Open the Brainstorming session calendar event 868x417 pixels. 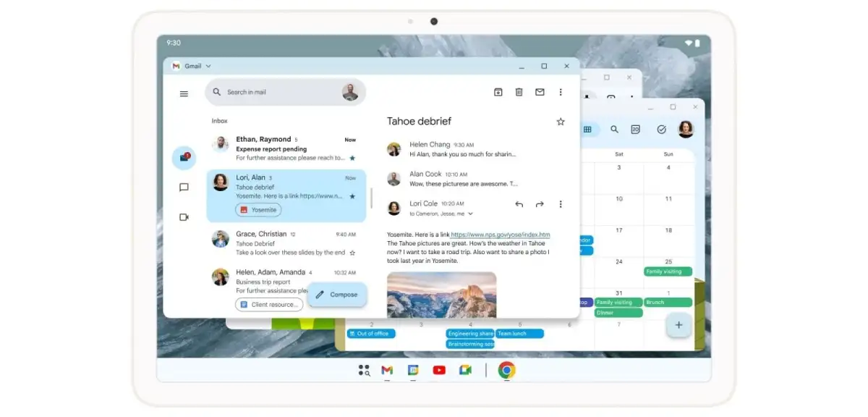(x=470, y=344)
